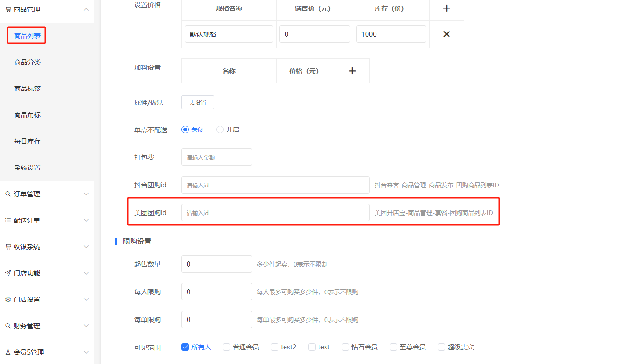621x364 pixels.
Task: Click the 门店功能 paper plane icon
Action: click(x=8, y=273)
